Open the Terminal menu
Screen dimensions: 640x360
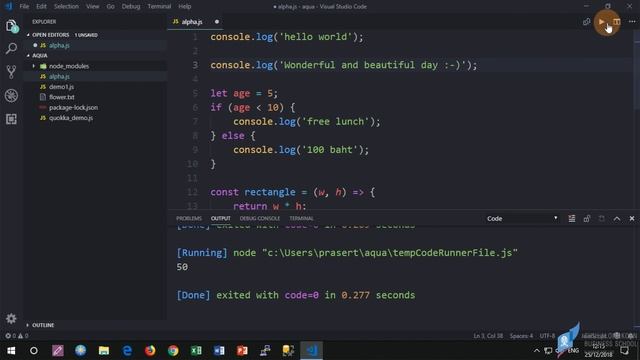[x=159, y=7]
